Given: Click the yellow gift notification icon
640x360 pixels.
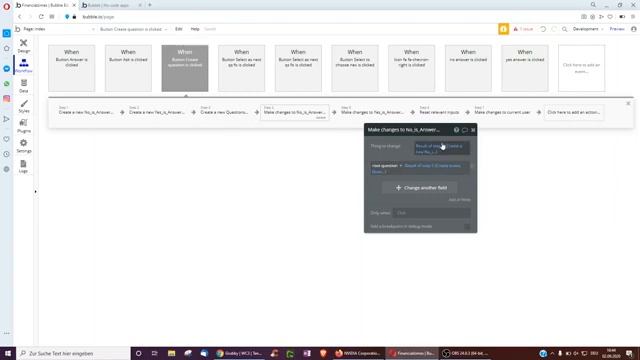Looking at the screenshot, I should tap(503, 29).
